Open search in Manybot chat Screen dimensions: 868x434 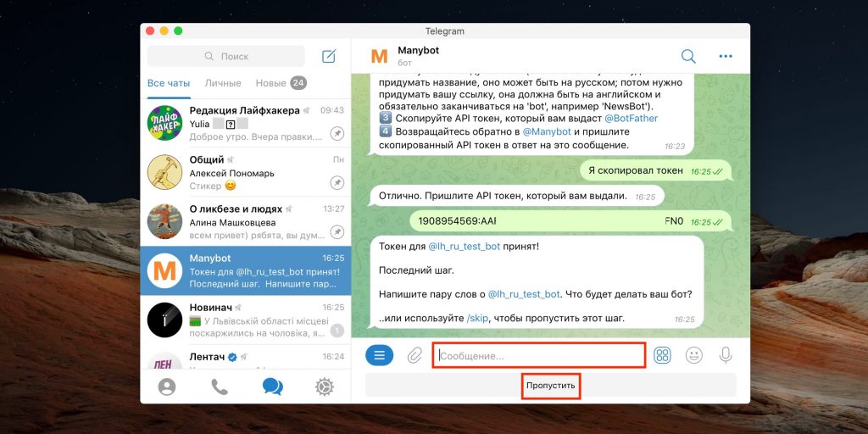[688, 56]
